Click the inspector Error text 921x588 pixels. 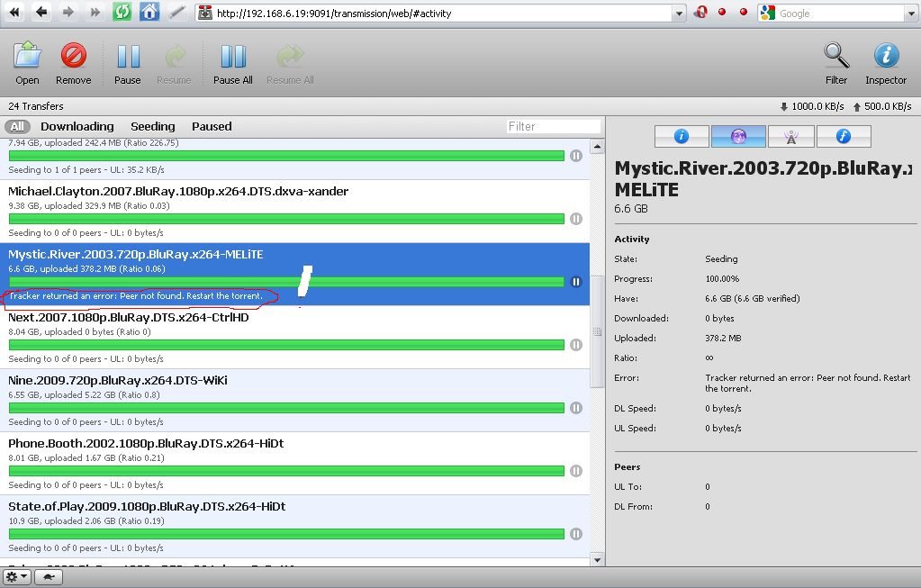point(808,383)
